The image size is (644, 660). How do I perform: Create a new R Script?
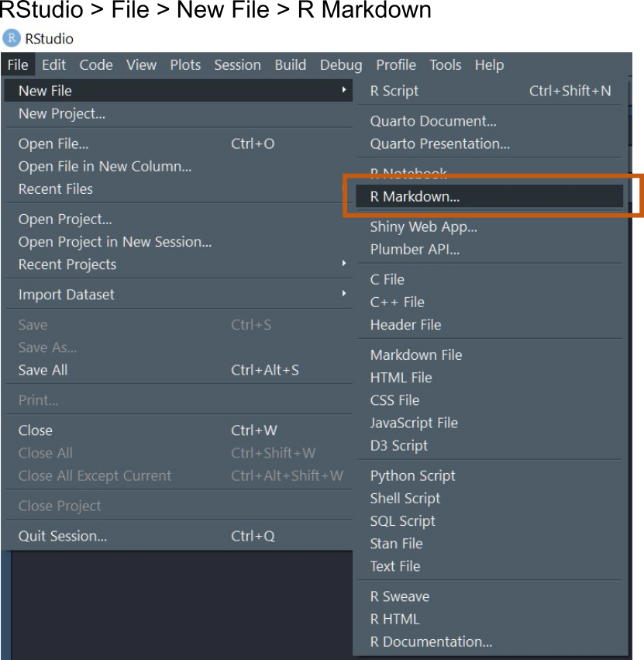pos(490,91)
